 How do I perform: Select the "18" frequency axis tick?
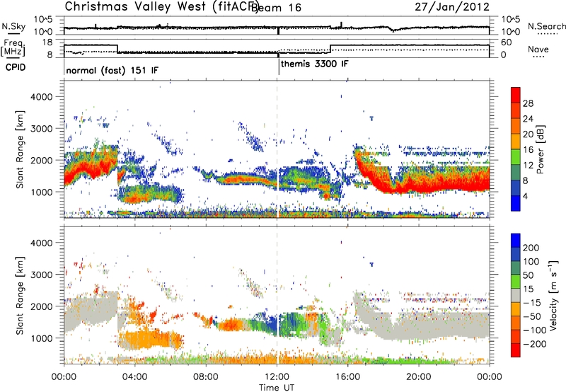(47, 42)
